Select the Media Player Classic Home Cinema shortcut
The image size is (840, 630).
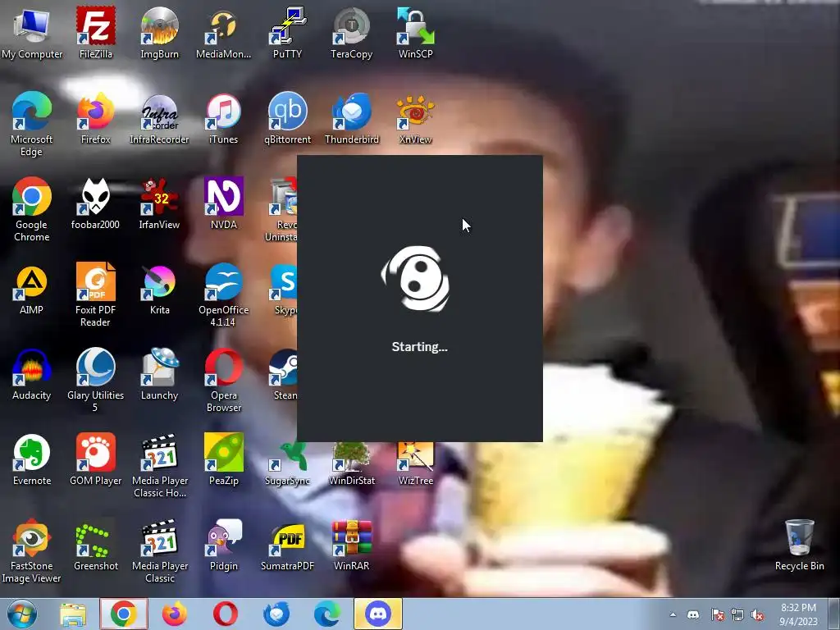point(160,465)
